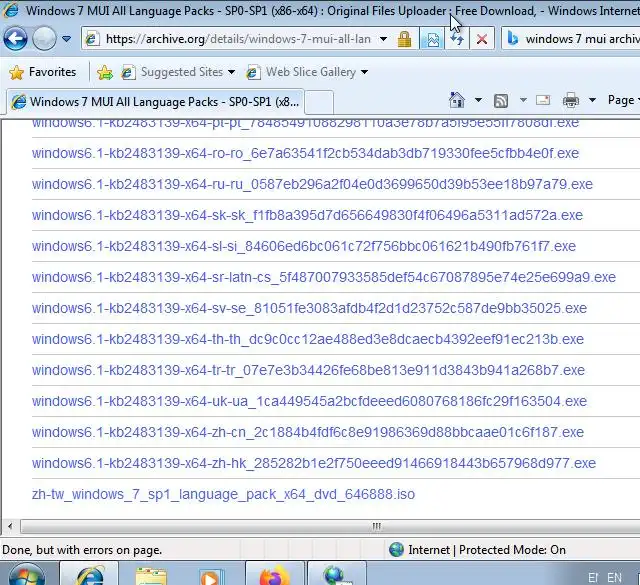The image size is (640, 585).
Task: Open the x64-uk-ua language pack link
Action: (309, 401)
